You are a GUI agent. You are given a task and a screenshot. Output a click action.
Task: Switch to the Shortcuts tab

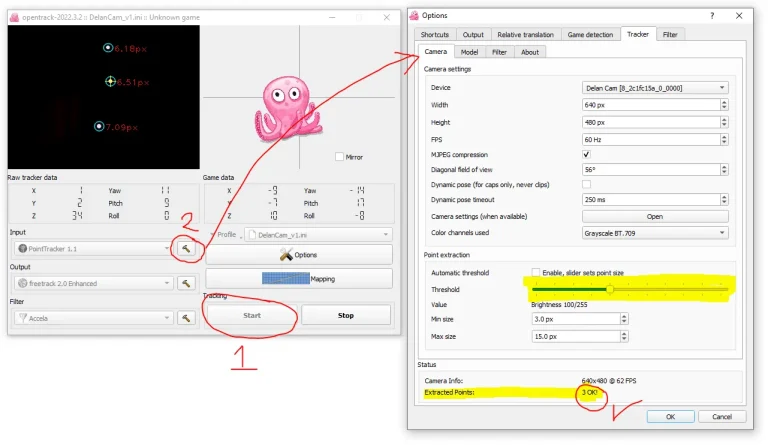434,35
